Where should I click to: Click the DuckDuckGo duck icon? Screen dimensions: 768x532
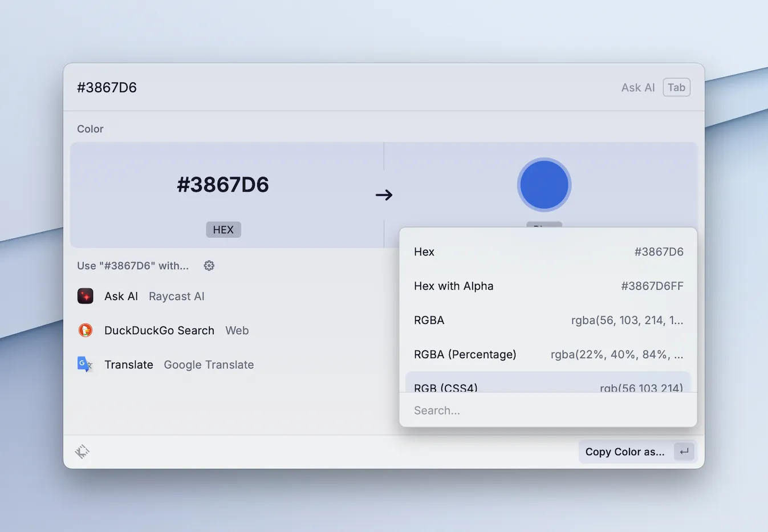[x=86, y=331]
